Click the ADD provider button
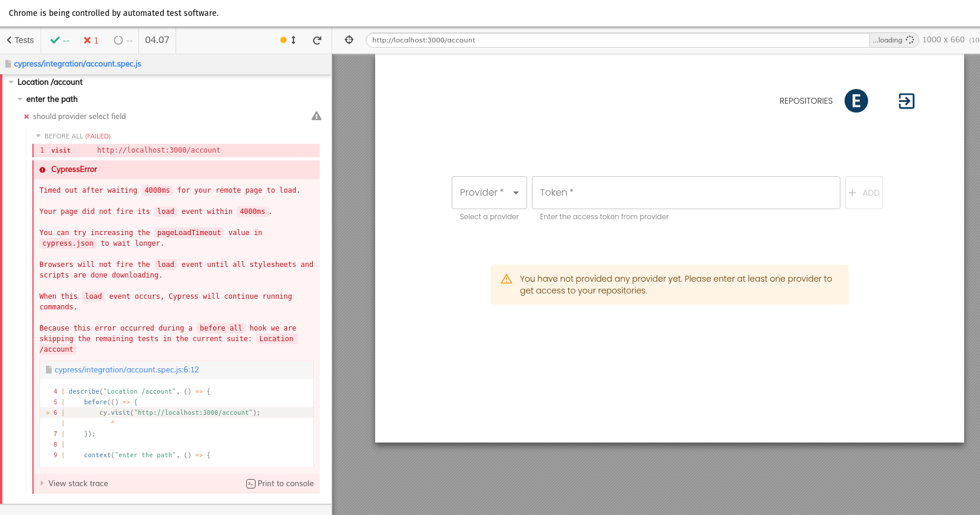This screenshot has width=980, height=515. (x=864, y=193)
